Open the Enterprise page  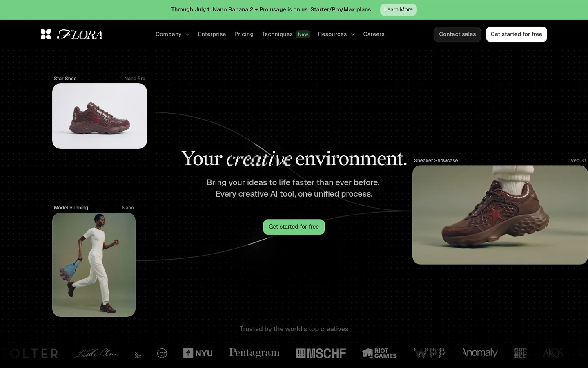coord(212,34)
